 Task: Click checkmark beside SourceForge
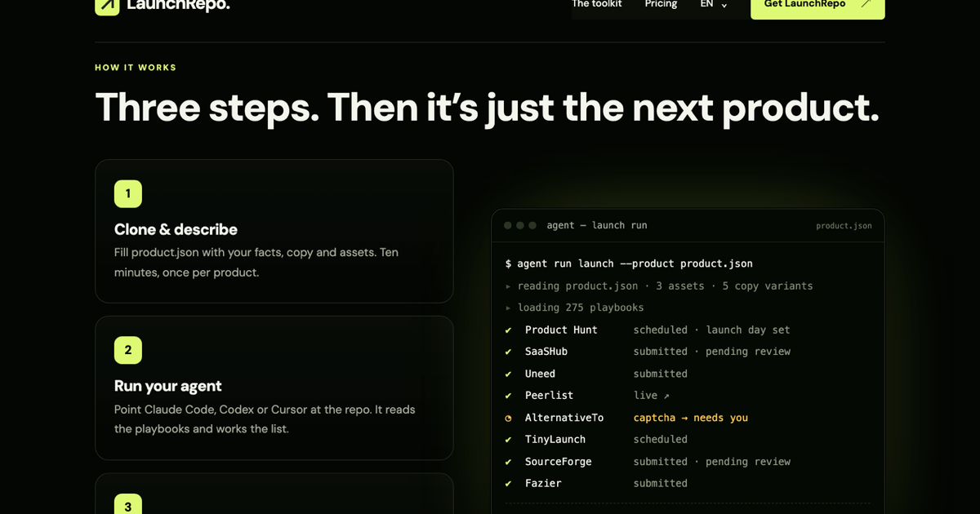pos(508,462)
